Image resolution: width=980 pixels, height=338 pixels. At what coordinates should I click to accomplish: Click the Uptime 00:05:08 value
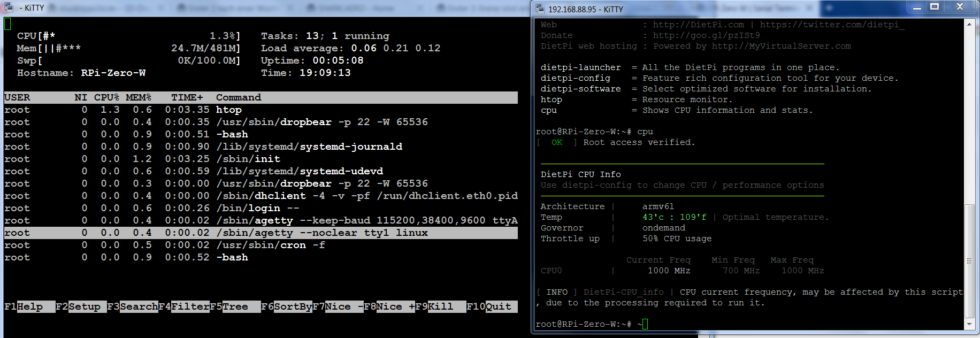point(338,60)
